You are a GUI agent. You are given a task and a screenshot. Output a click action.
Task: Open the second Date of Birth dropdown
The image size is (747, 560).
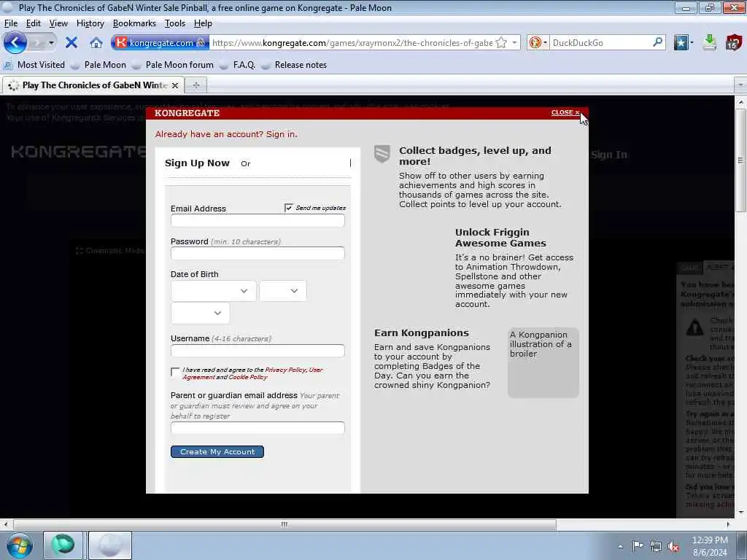(x=283, y=291)
